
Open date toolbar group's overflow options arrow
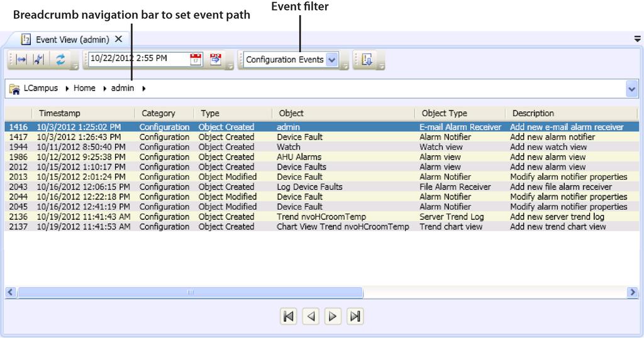coord(230,65)
